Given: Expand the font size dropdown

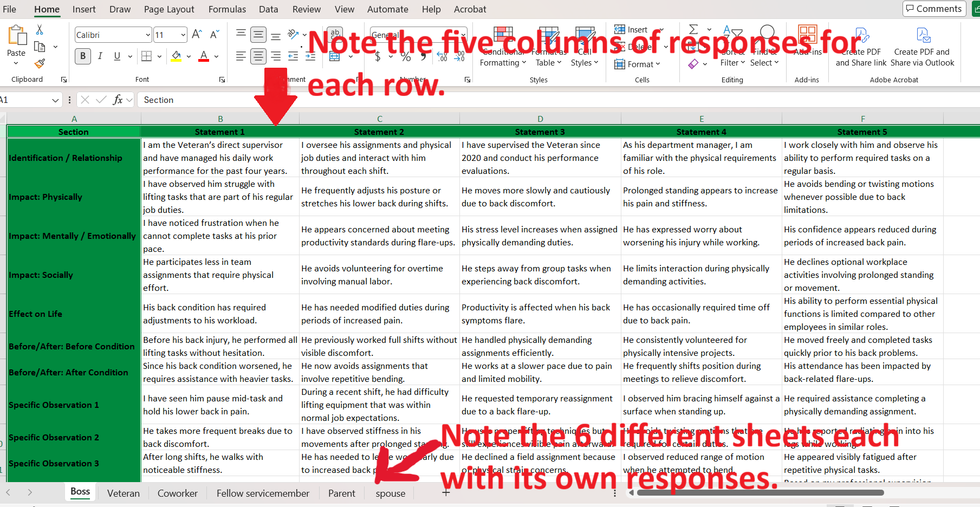Looking at the screenshot, I should [x=183, y=35].
